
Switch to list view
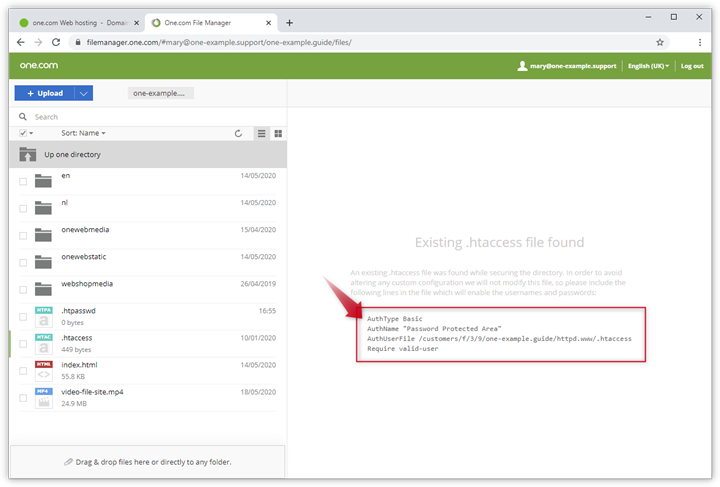coord(262,134)
